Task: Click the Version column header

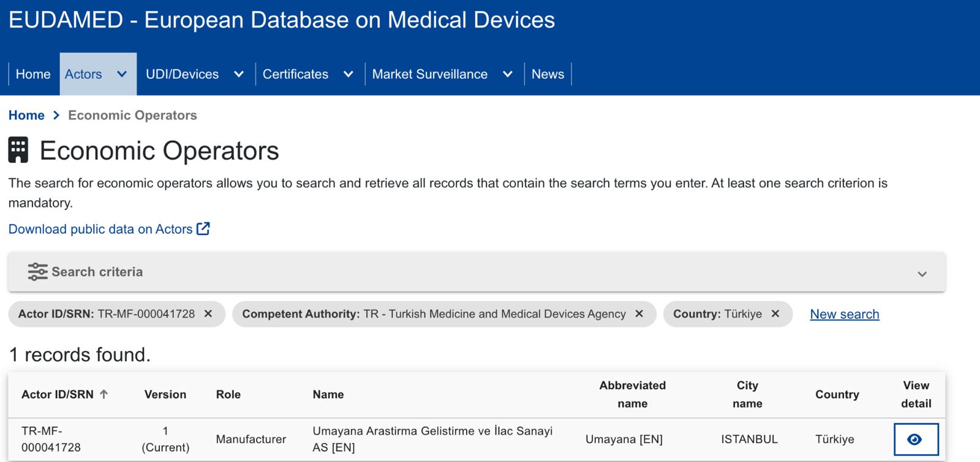Action: [165, 395]
